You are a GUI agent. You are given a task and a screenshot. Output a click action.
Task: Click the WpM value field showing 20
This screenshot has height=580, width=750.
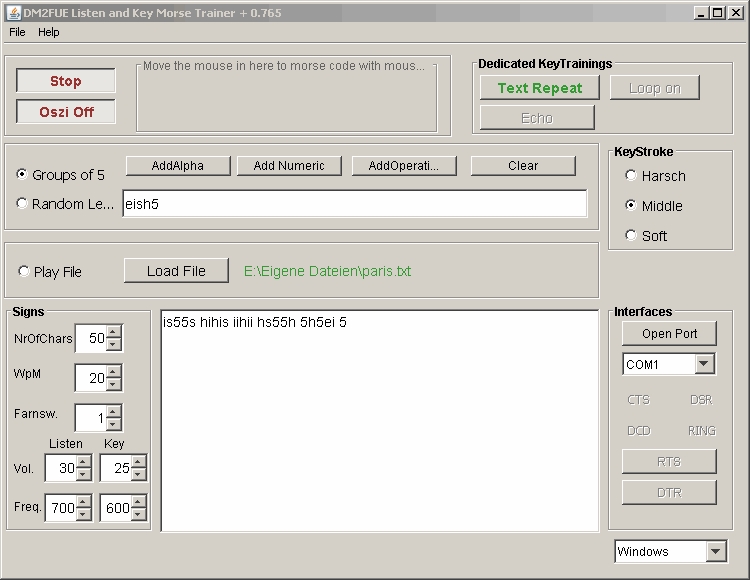[x=91, y=378]
